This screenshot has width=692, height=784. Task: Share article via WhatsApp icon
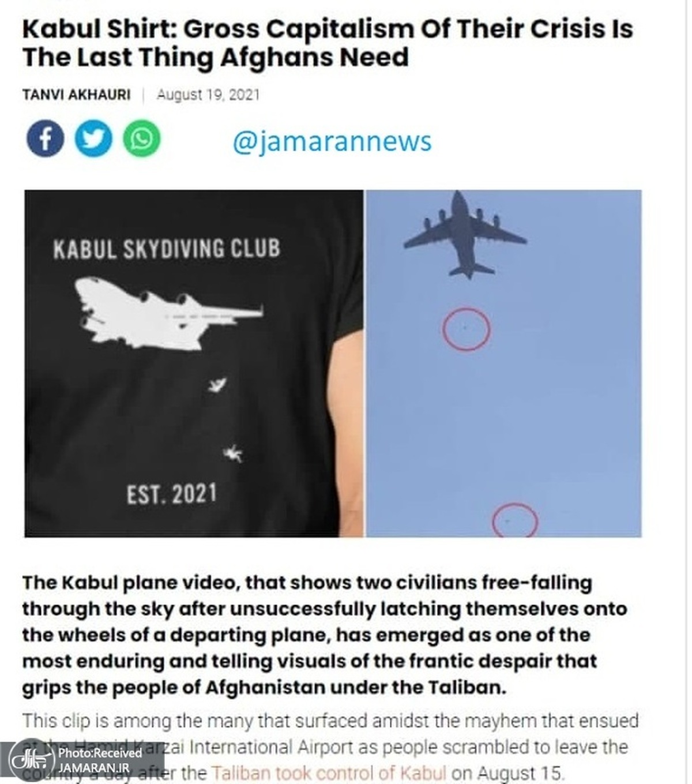141,138
